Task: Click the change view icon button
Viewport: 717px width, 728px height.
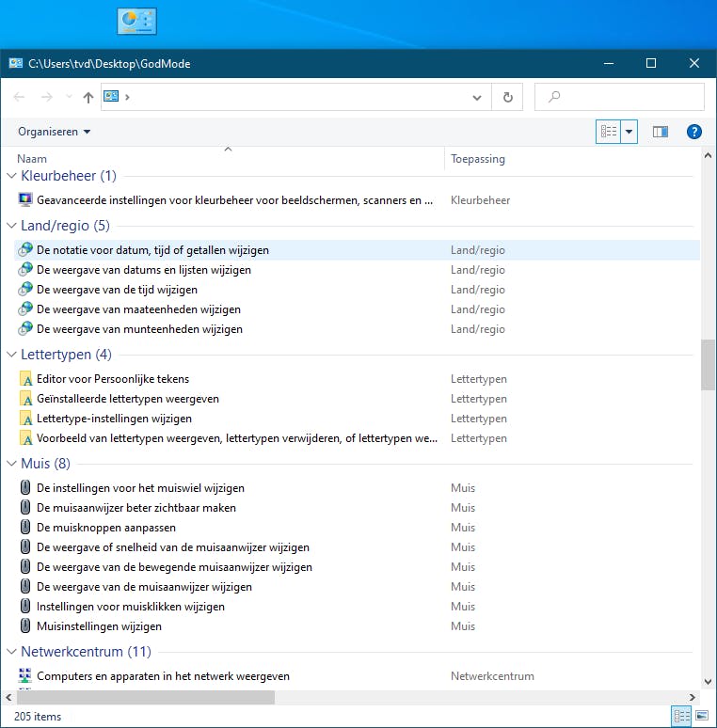Action: 609,132
